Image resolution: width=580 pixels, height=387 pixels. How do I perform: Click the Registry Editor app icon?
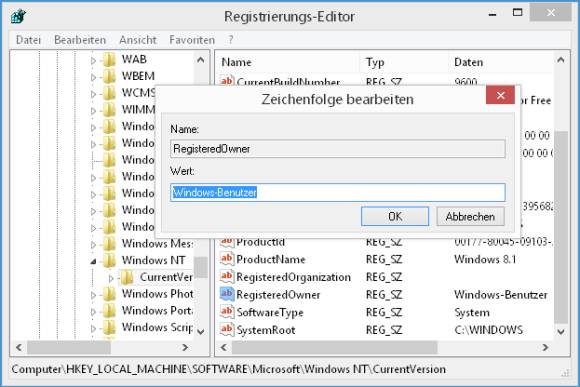click(18, 16)
